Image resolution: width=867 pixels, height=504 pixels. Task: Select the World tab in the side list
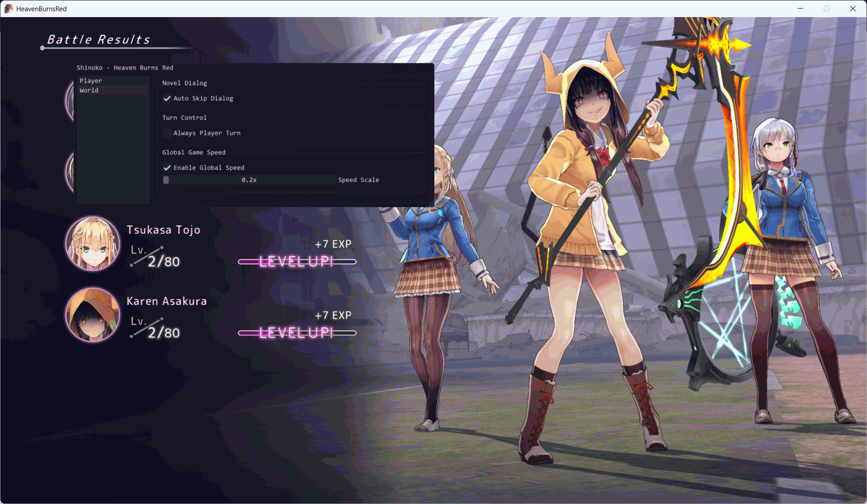click(x=113, y=90)
